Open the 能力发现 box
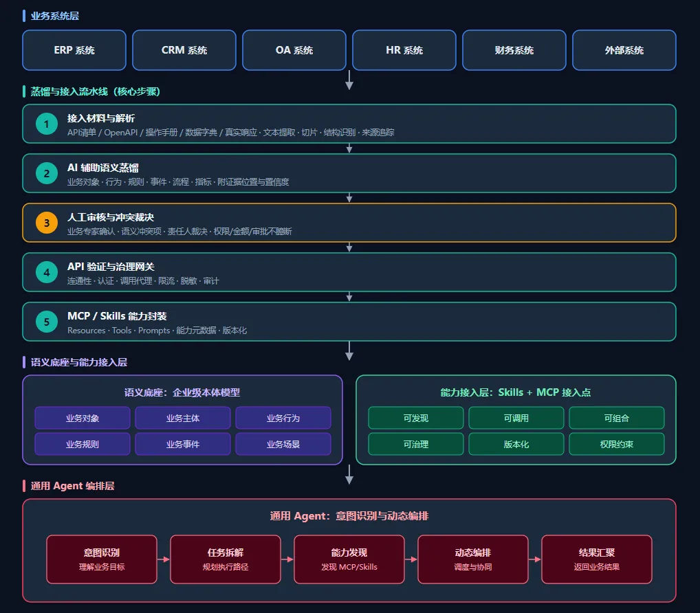Image resolution: width=700 pixels, height=613 pixels. pyautogui.click(x=349, y=559)
